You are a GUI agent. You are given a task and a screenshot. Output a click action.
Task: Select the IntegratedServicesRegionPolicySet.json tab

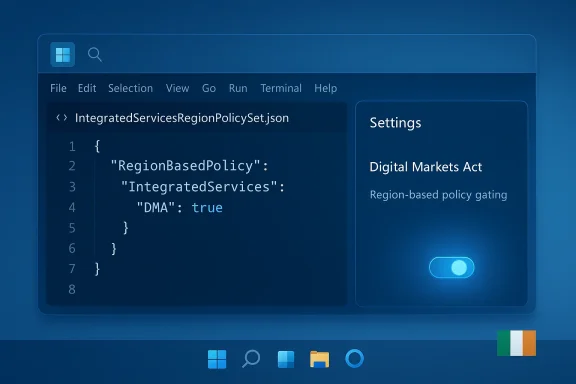point(182,118)
